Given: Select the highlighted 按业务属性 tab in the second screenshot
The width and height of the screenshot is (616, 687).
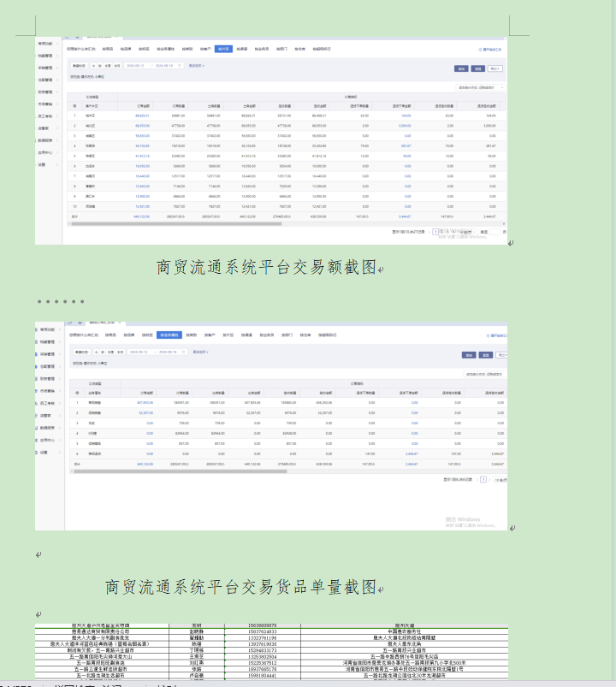Looking at the screenshot, I should tap(169, 335).
